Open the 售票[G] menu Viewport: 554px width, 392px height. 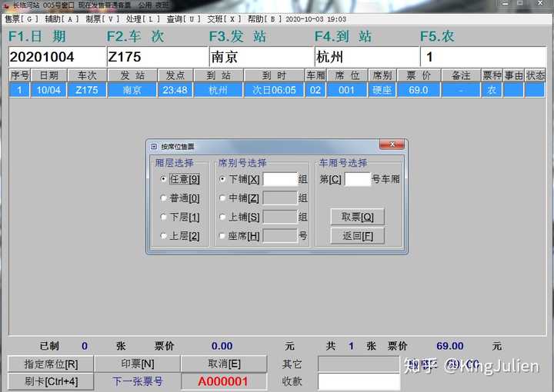(22, 19)
